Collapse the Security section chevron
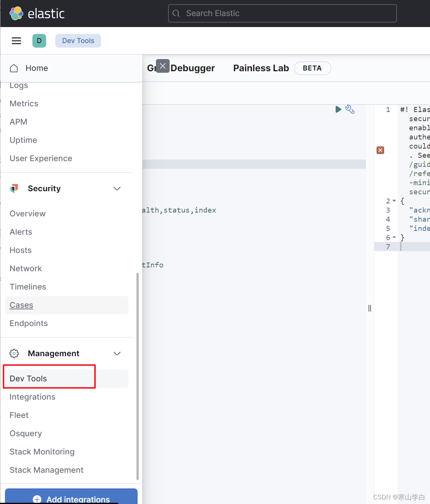The width and height of the screenshot is (430, 504). [117, 189]
